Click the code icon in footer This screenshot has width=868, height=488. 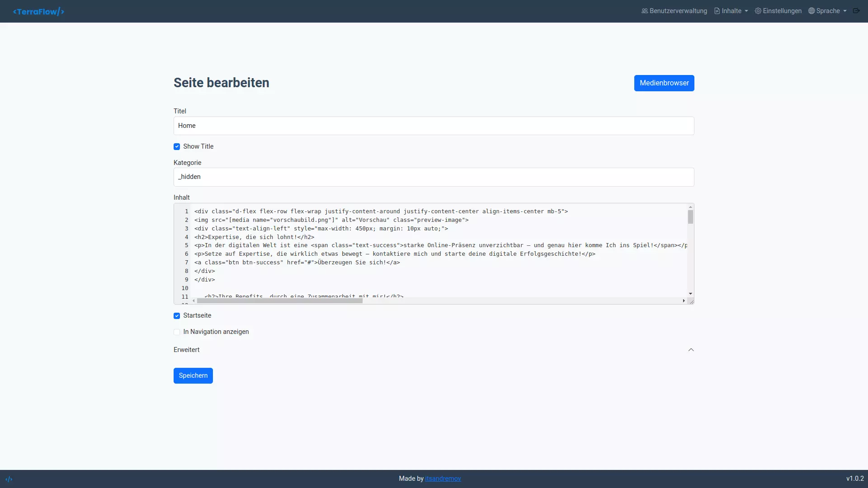9,479
